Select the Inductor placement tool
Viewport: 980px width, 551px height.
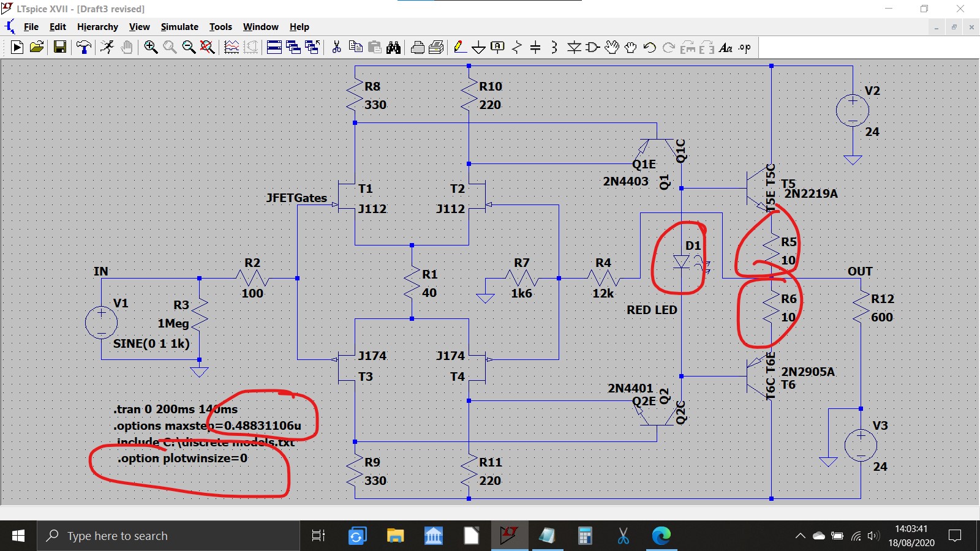coord(554,47)
